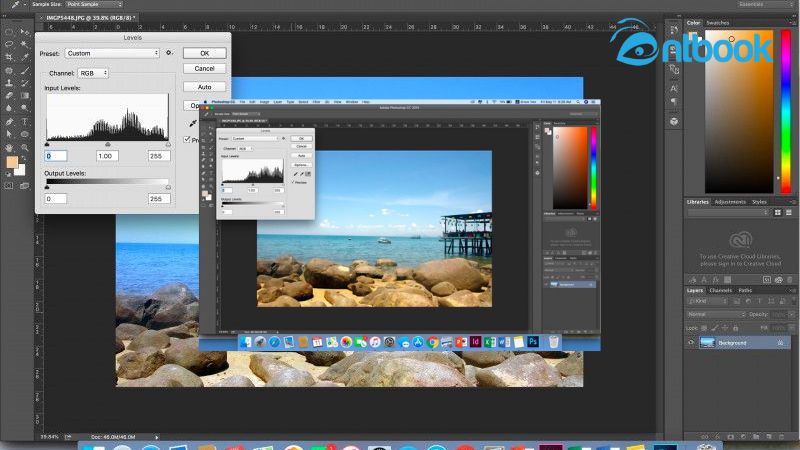Open the Character panel icon
Viewport: 800px width, 450px height.
pyautogui.click(x=673, y=88)
